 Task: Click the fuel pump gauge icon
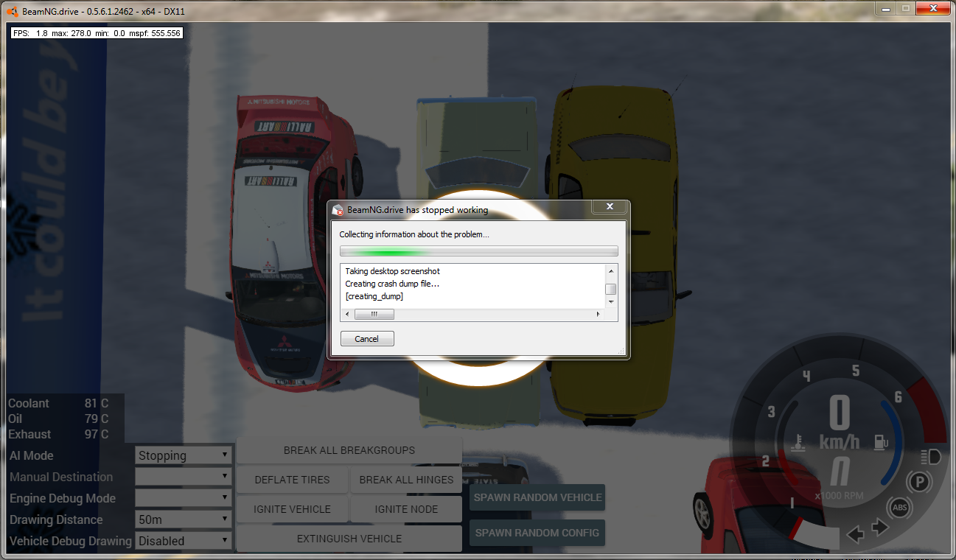(880, 442)
